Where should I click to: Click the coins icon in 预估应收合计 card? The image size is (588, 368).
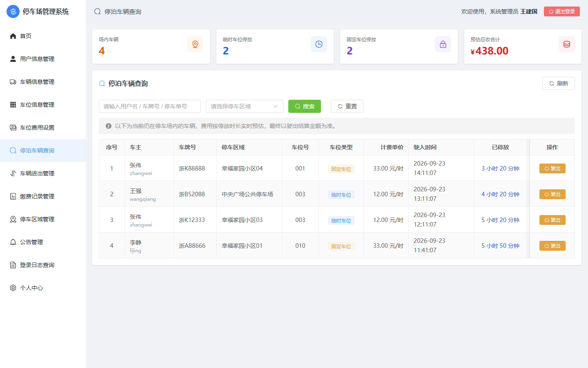567,44
